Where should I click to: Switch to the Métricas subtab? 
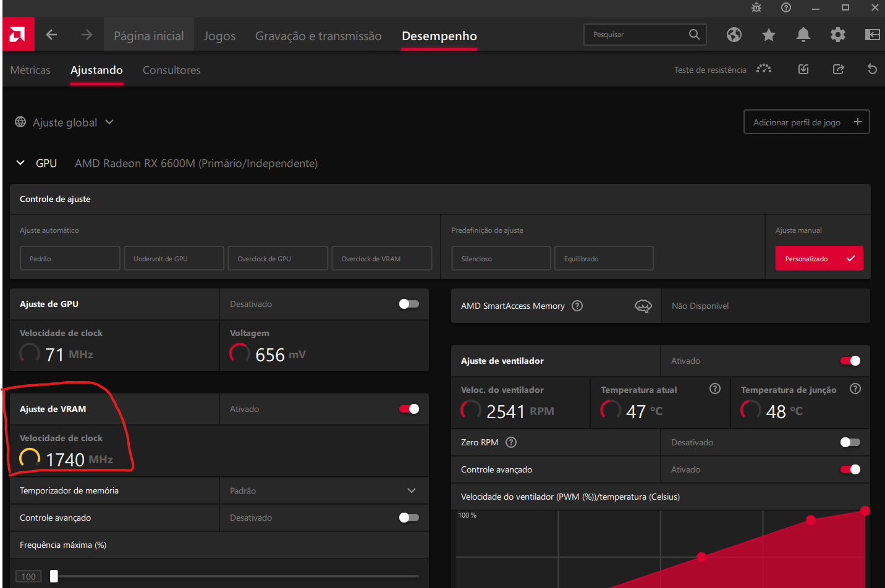(x=30, y=70)
